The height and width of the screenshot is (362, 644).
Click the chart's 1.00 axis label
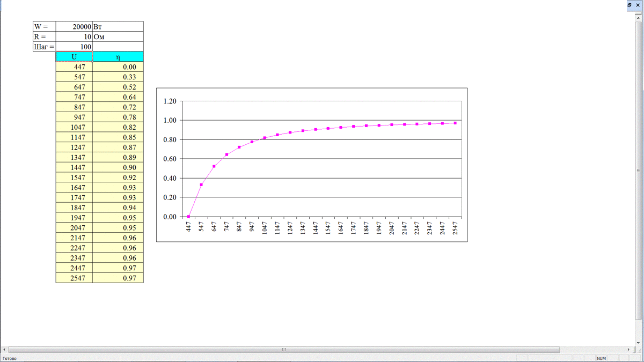(170, 120)
